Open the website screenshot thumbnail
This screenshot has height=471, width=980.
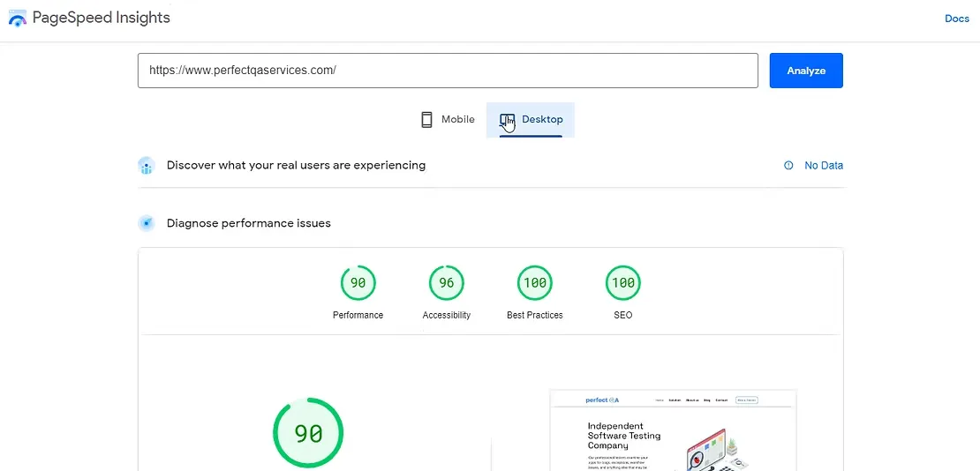tap(673, 430)
